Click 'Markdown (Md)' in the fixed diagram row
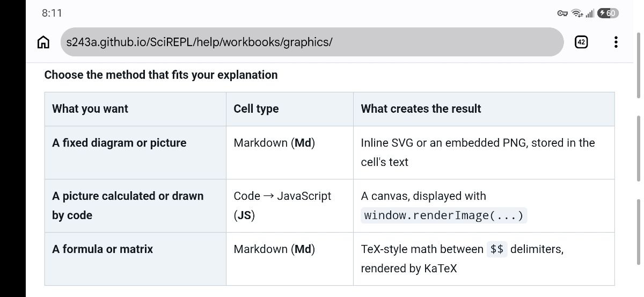Image resolution: width=644 pixels, height=297 pixels. pos(274,143)
